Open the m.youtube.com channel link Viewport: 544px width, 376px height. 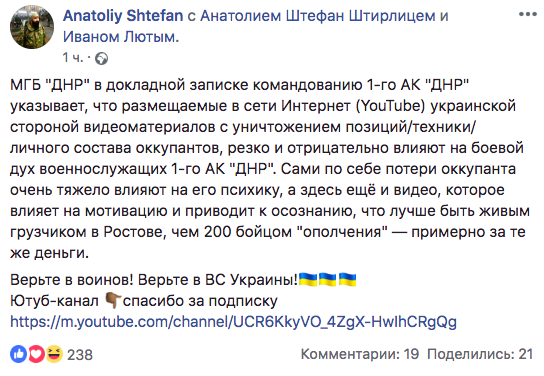[x=233, y=322]
